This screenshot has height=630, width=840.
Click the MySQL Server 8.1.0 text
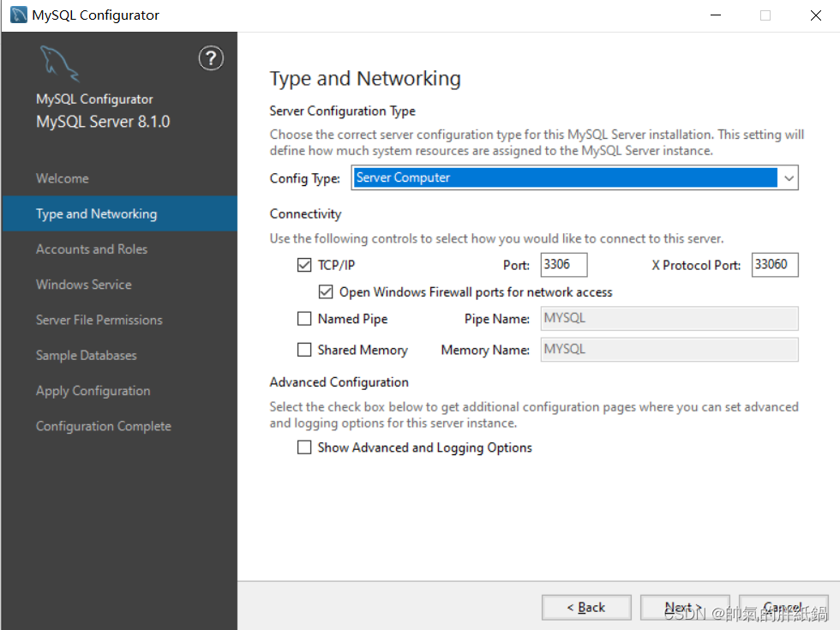coord(103,122)
